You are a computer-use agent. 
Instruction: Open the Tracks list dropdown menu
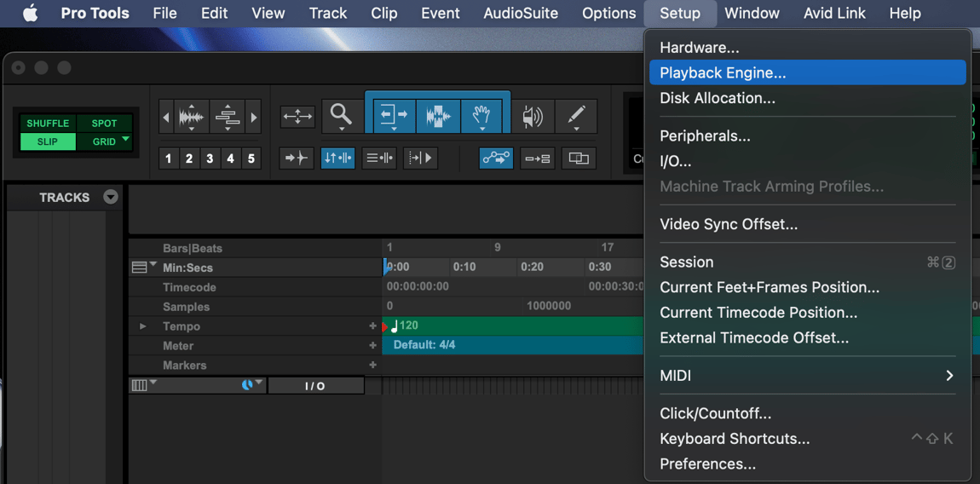coord(111,197)
